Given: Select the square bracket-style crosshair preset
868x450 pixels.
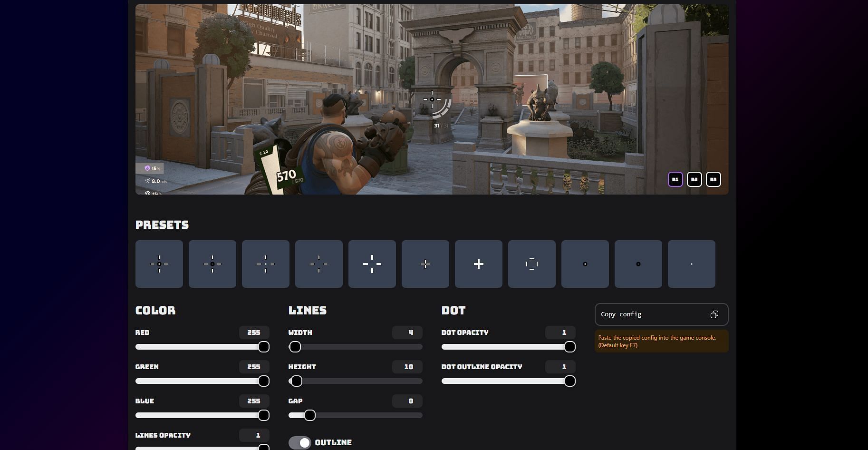Looking at the screenshot, I should point(532,264).
